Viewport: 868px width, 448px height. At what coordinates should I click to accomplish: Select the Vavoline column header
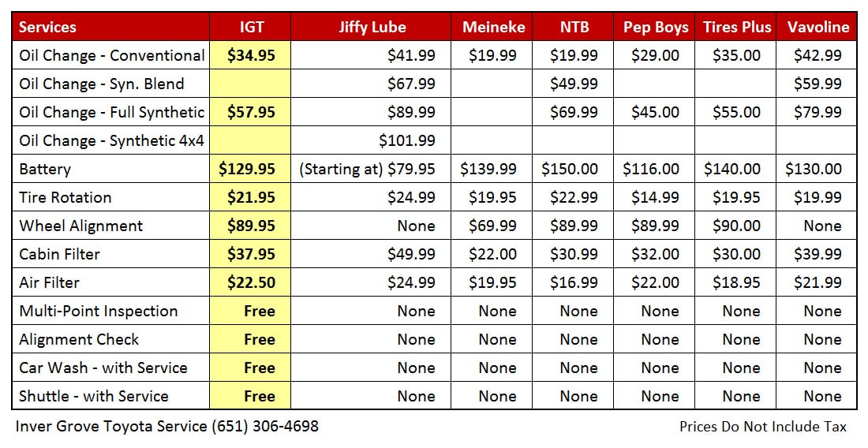coord(818,27)
